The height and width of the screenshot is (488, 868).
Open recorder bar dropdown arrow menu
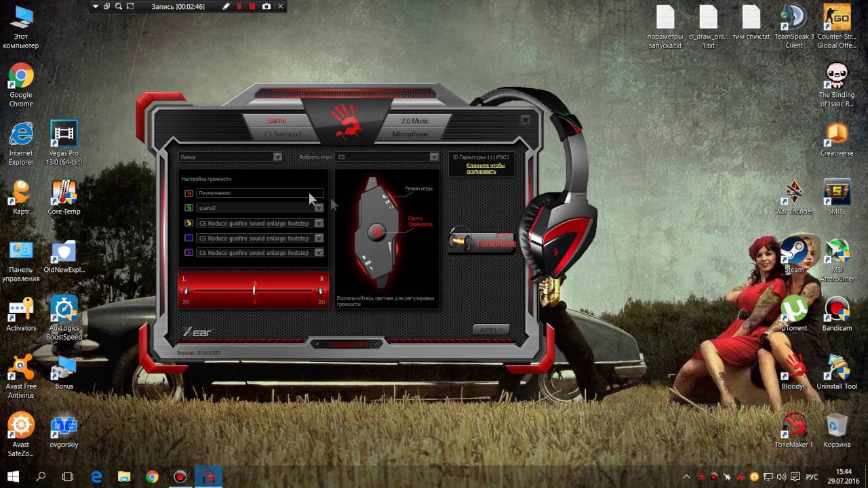tap(95, 6)
